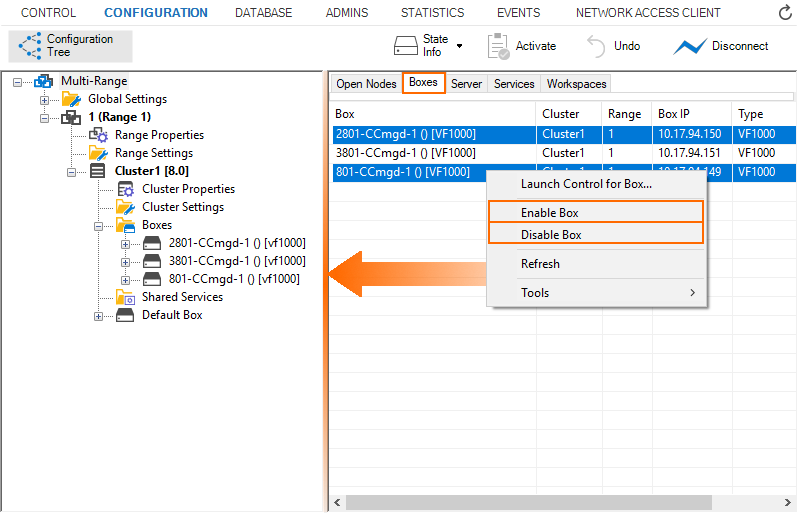Click the Type column header
This screenshot has width=797, height=513.
pyautogui.click(x=764, y=114)
